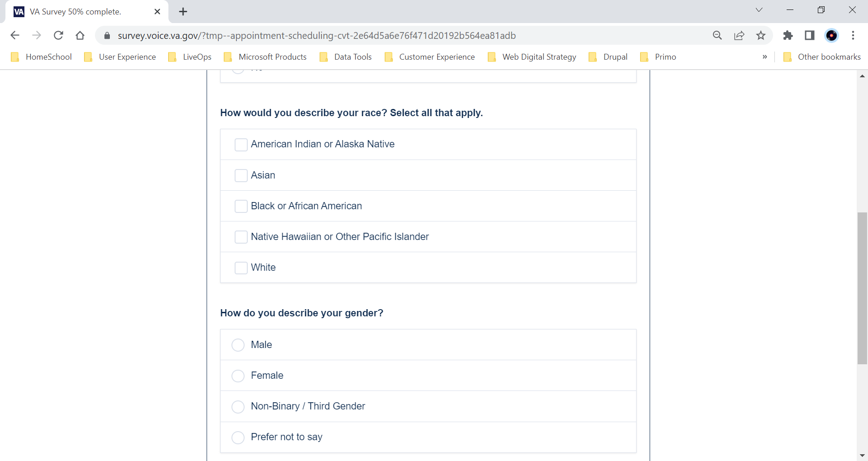Open the tab search dropdown arrow
The image size is (868, 461).
[759, 10]
